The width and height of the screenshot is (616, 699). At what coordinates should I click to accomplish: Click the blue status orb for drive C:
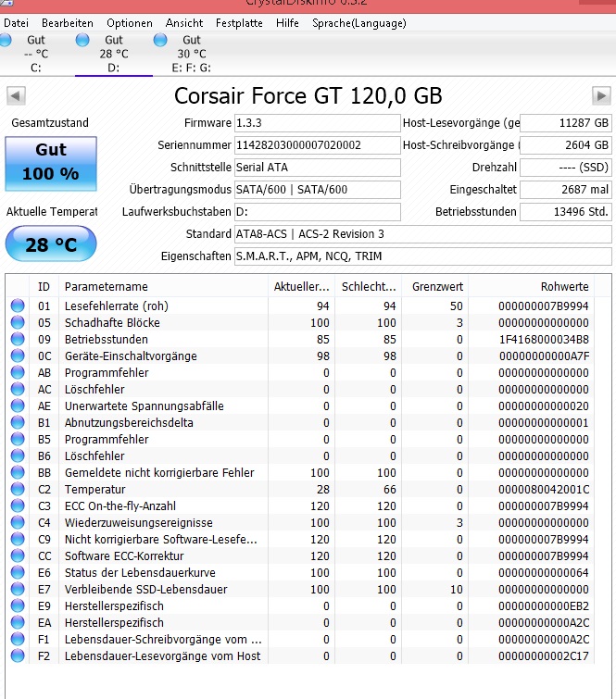tap(6, 40)
